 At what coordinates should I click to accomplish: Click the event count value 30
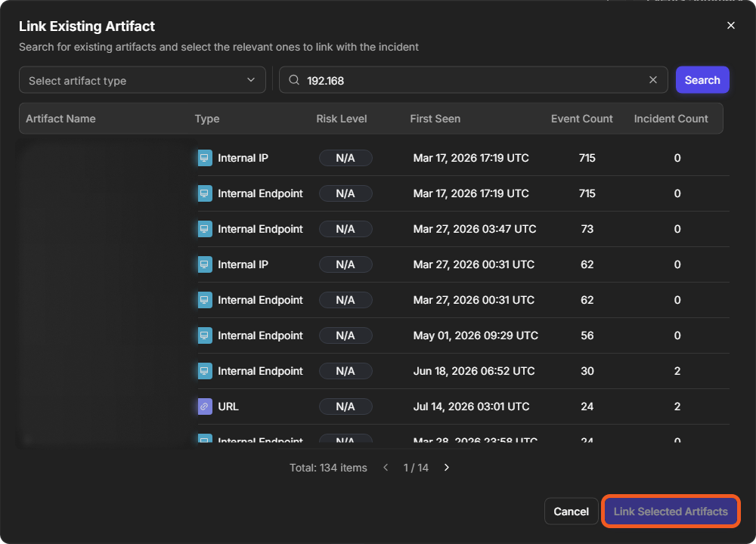pyautogui.click(x=587, y=371)
